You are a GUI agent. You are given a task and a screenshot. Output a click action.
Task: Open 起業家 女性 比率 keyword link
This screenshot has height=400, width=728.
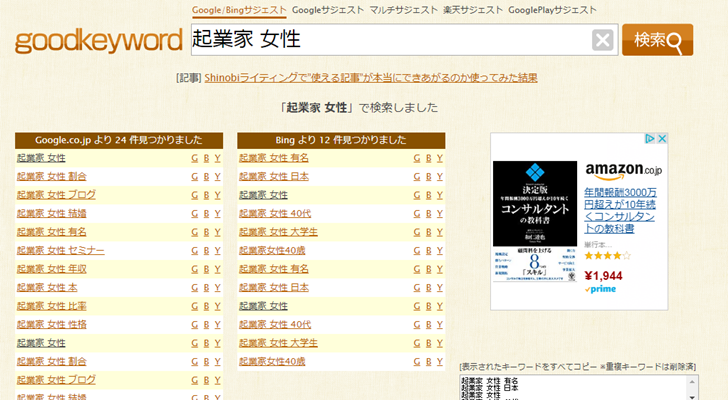tap(52, 306)
